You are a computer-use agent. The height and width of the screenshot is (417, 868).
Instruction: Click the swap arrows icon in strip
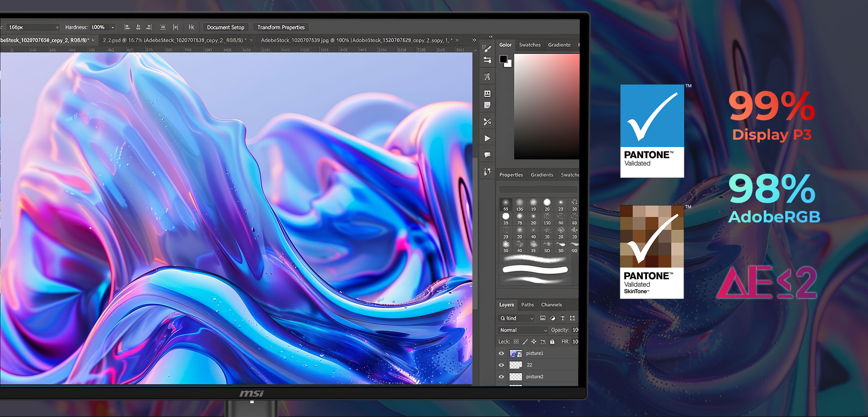click(x=487, y=60)
